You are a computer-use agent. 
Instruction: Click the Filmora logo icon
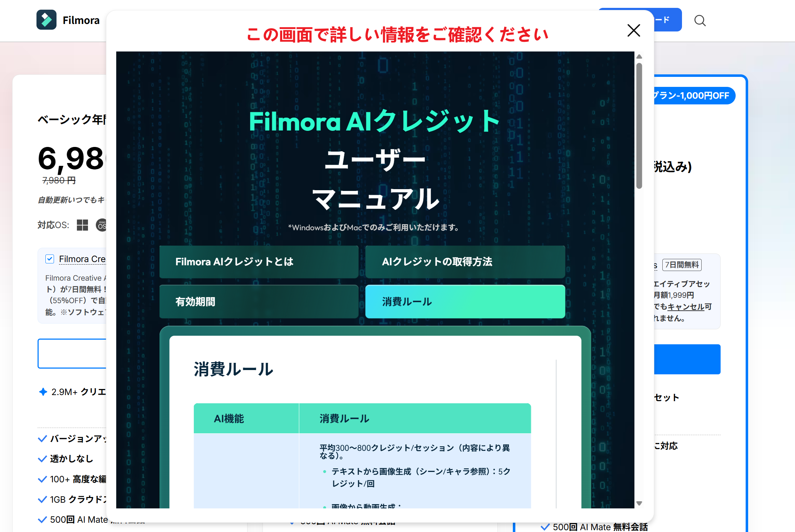tap(46, 20)
